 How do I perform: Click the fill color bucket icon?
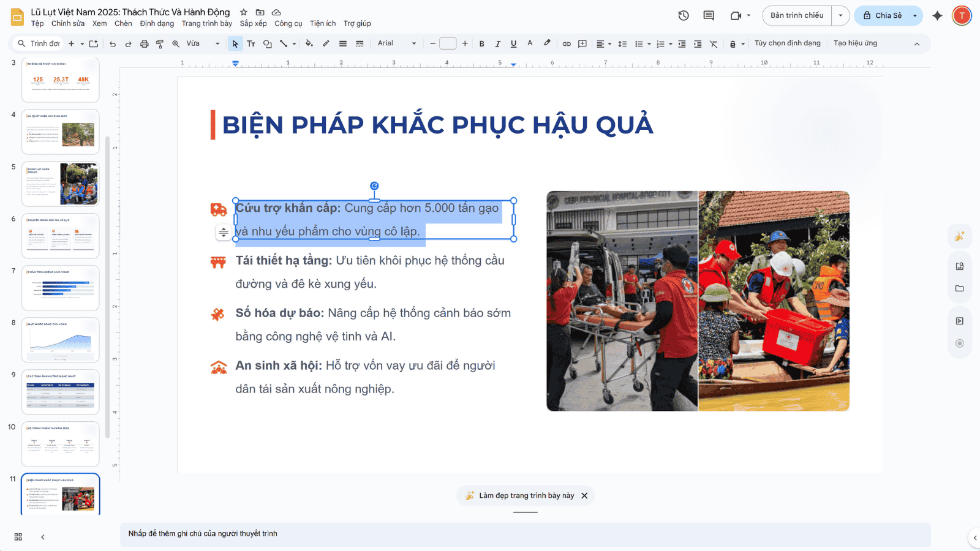pyautogui.click(x=309, y=43)
